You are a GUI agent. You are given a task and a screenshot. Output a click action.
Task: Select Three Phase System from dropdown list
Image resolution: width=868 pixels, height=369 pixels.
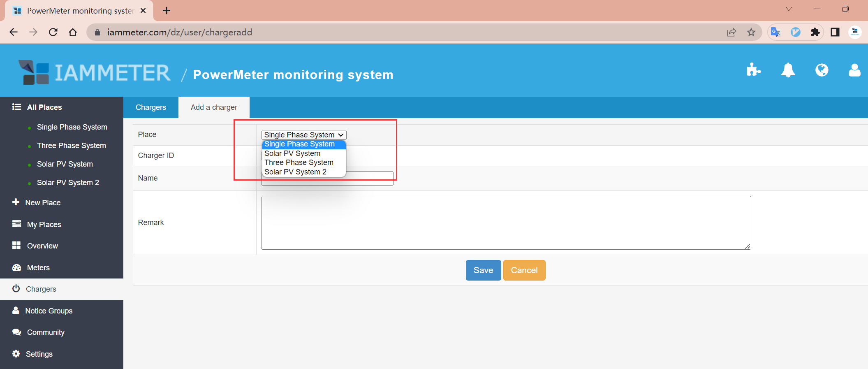click(299, 162)
